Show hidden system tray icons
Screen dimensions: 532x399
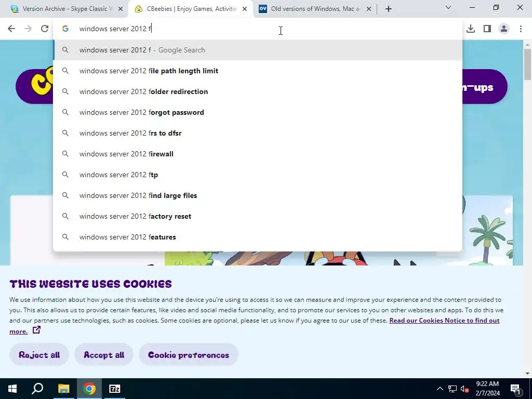[x=440, y=389]
